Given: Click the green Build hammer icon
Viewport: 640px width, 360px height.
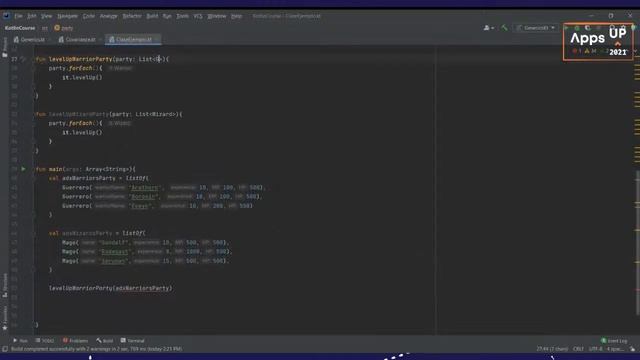Looking at the screenshot, I should point(504,28).
